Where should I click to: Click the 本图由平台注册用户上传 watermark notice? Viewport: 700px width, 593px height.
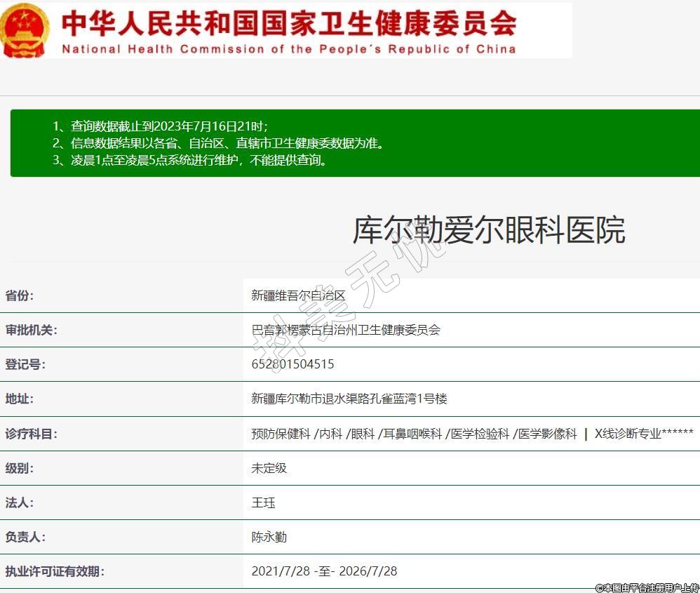pos(647,587)
